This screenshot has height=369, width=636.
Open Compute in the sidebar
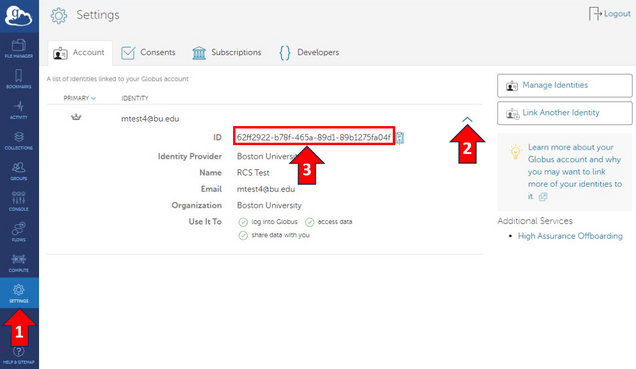(19, 263)
